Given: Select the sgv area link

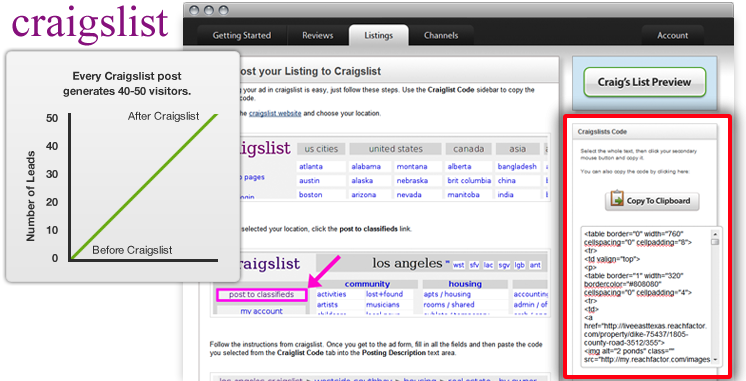Looking at the screenshot, I should 504,265.
